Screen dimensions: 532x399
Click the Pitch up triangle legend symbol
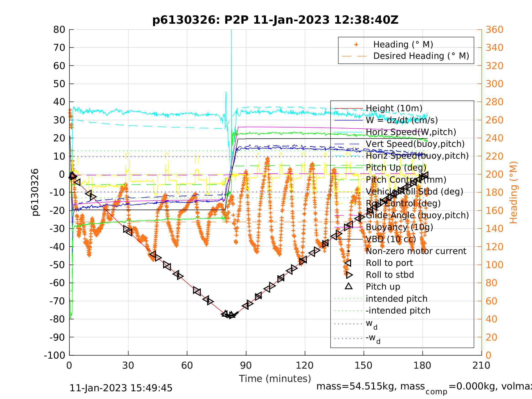(x=348, y=286)
